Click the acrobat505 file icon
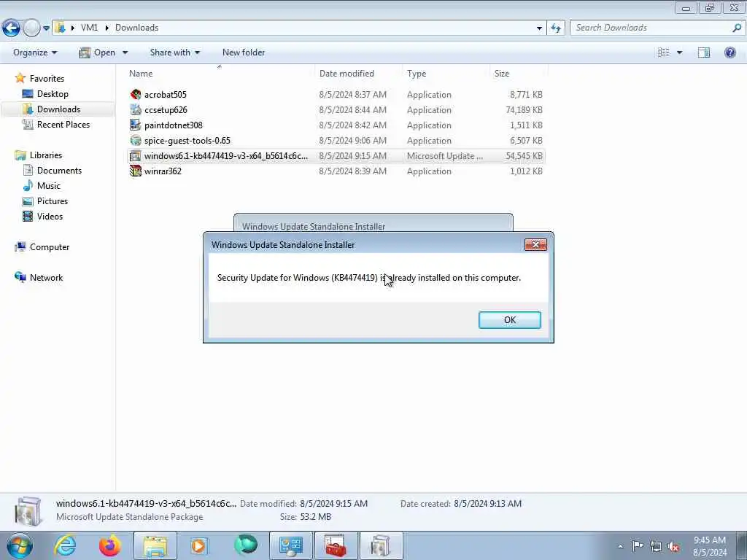This screenshot has height=560, width=747. click(136, 94)
